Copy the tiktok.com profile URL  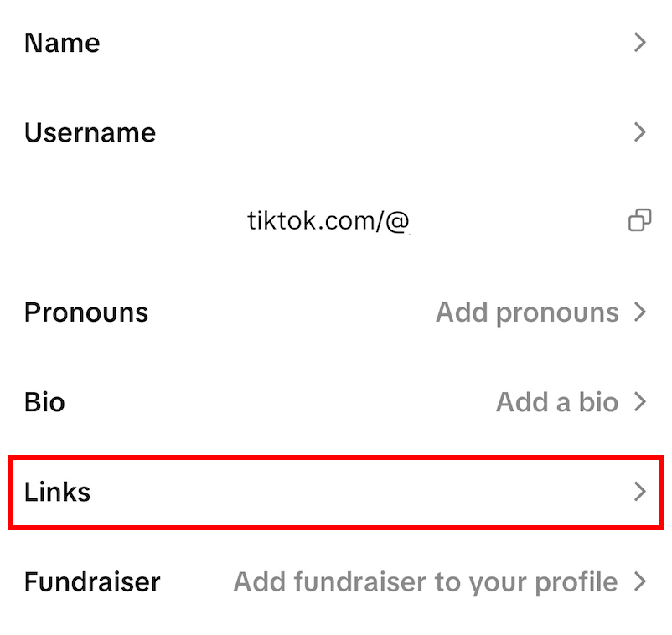[x=641, y=220]
